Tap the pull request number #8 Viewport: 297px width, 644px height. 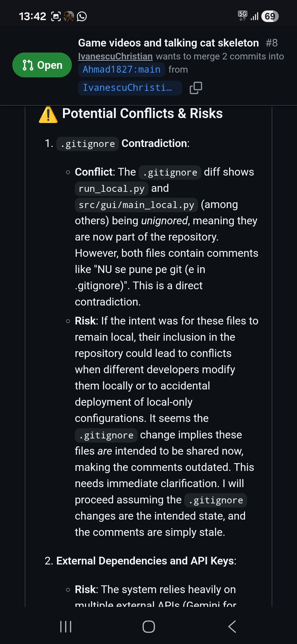[x=272, y=43]
